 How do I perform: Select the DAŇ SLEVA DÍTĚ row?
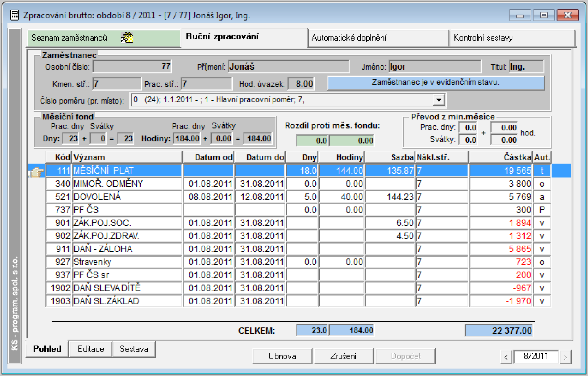pos(299,288)
